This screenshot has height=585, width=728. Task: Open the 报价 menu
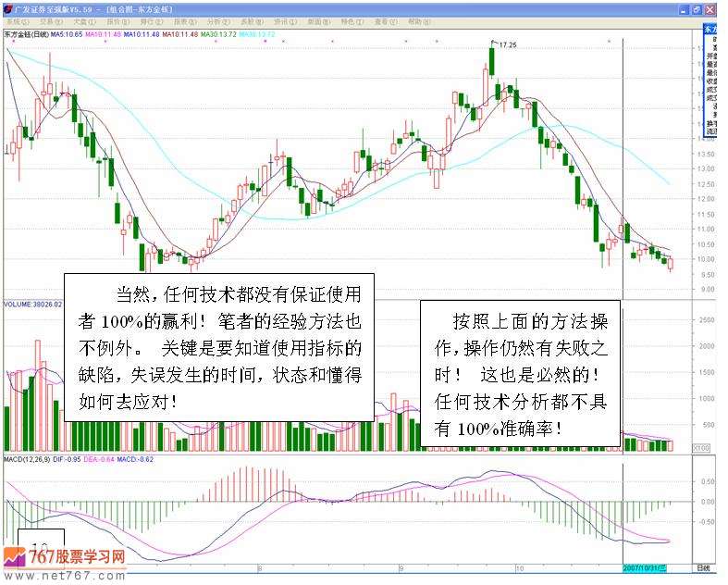118,22
